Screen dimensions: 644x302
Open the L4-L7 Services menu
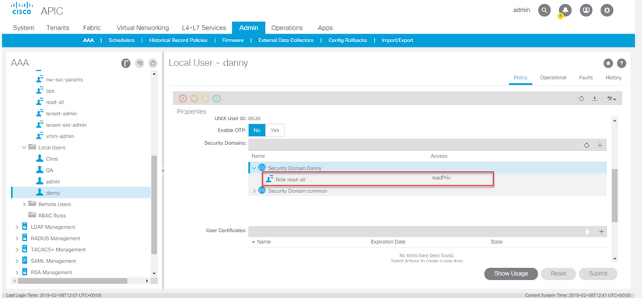[x=204, y=28]
